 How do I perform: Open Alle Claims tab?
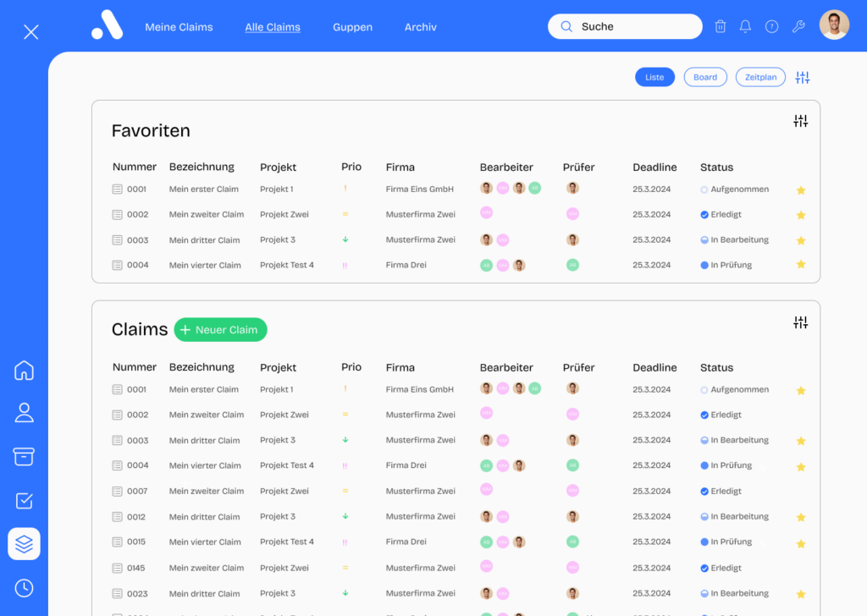[273, 27]
